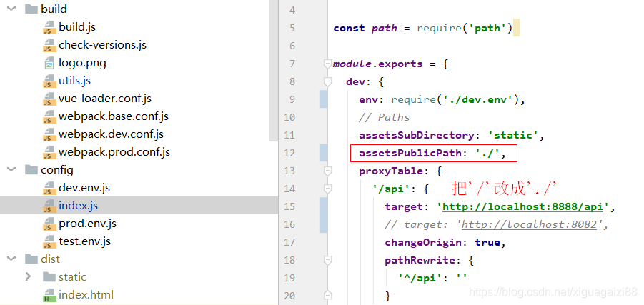The height and width of the screenshot is (305, 644).
Task: Click the vue-loader.conf.js file icon
Action: point(49,99)
